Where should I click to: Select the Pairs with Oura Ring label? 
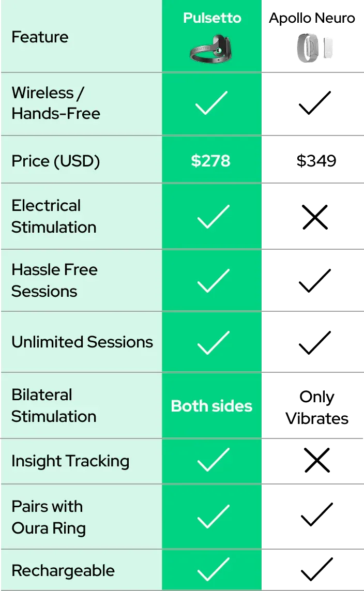[x=49, y=517]
